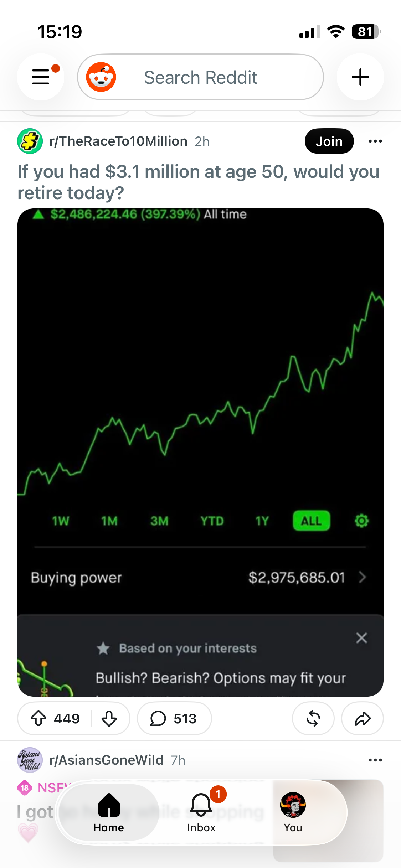Tap the Reddit Snoo logo

(x=101, y=77)
